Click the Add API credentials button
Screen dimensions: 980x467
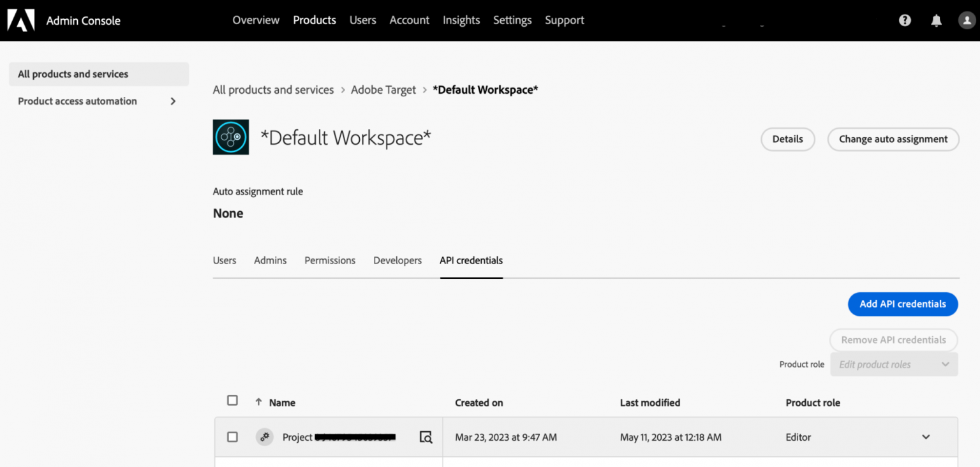tap(902, 304)
